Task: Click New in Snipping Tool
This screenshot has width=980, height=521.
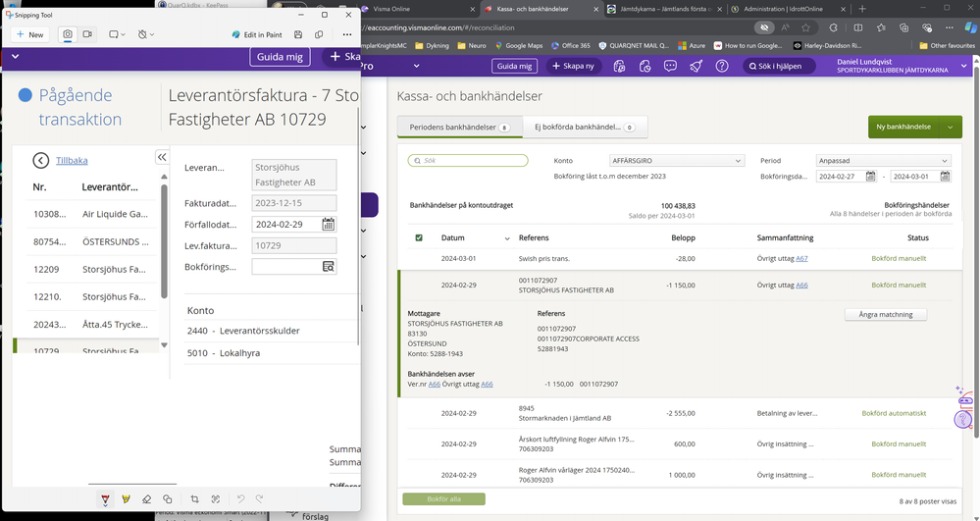Action: point(30,34)
